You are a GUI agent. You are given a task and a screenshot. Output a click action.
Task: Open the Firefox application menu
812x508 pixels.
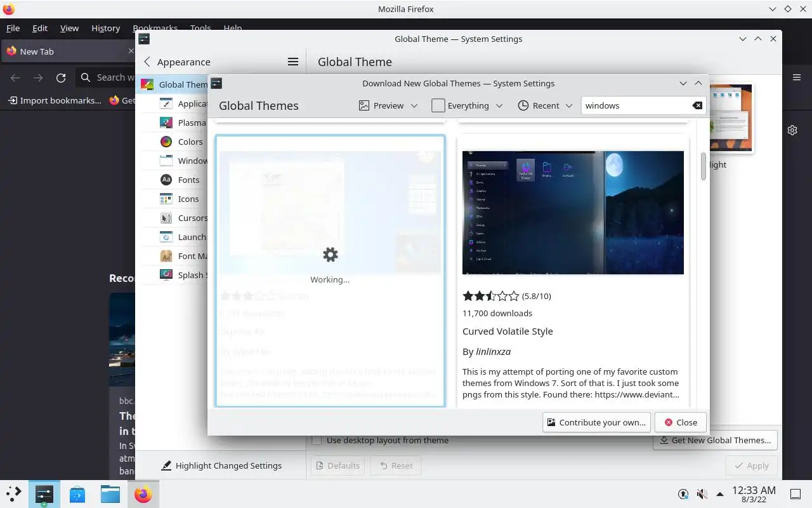click(x=797, y=77)
